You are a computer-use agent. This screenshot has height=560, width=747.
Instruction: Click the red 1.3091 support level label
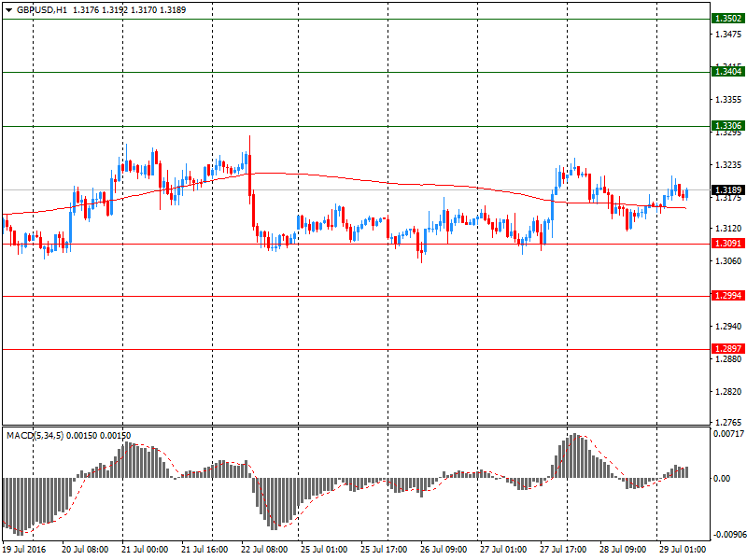728,244
